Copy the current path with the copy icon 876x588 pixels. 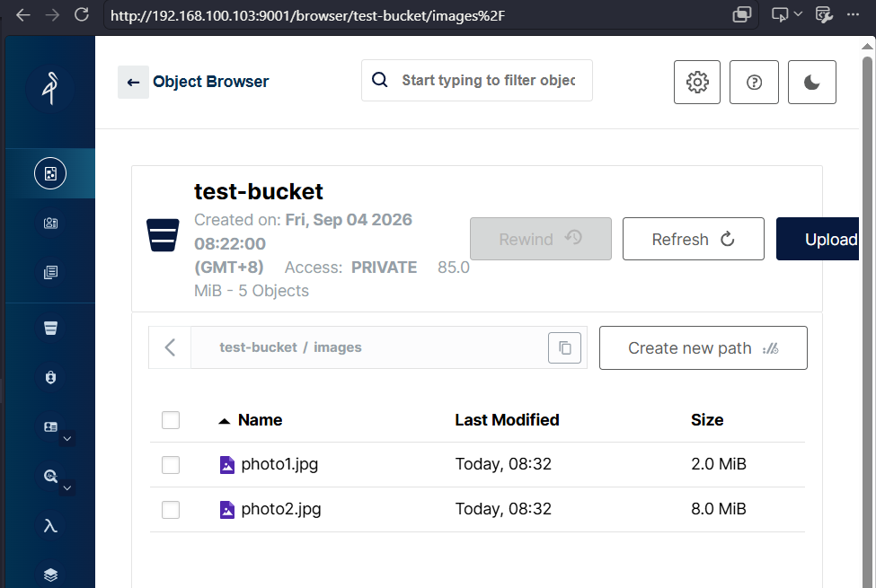(565, 348)
